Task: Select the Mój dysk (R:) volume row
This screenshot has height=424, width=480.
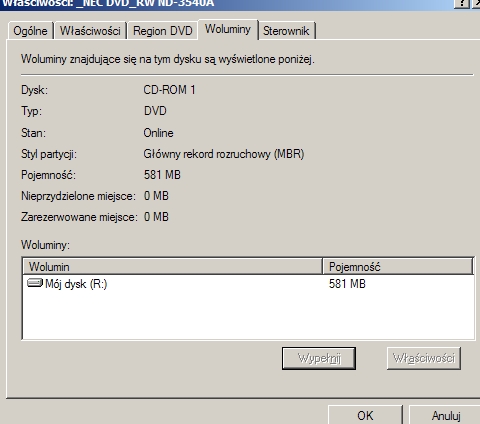Action: (x=248, y=284)
